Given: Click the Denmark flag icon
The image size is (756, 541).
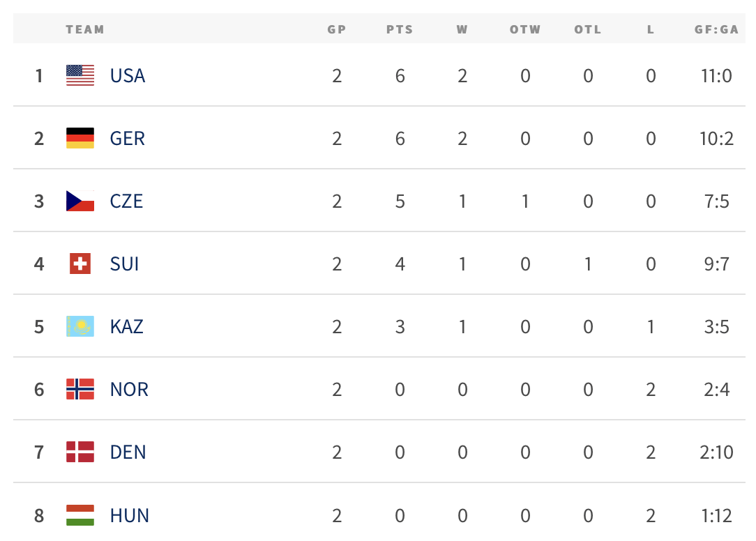Looking at the screenshot, I should pos(80,452).
